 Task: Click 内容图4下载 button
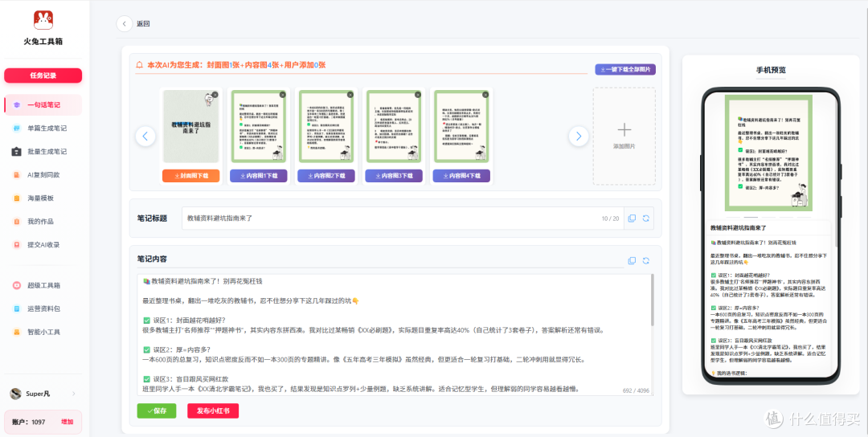coord(461,176)
